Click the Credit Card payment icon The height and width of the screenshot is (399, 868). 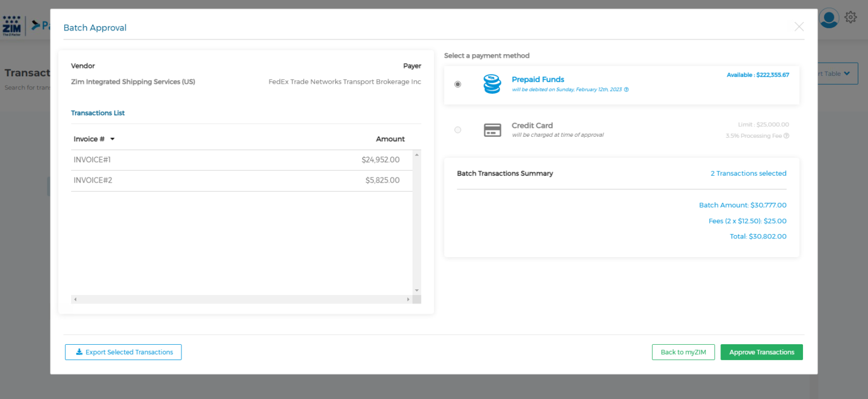click(492, 129)
